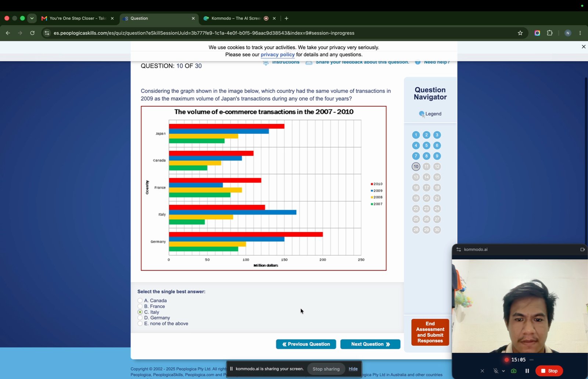This screenshot has width=588, height=379.
Task: Expand the microphone options chevron in Kommodo
Action: (503, 371)
